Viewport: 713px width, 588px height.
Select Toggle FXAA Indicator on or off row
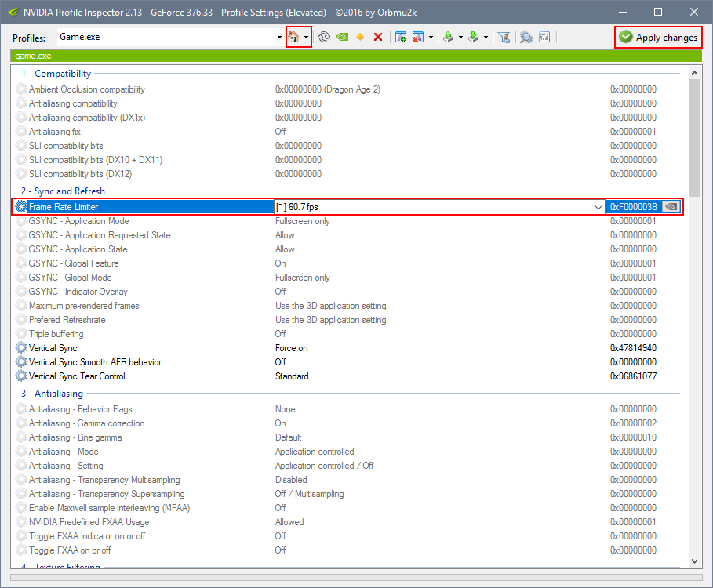click(347, 536)
